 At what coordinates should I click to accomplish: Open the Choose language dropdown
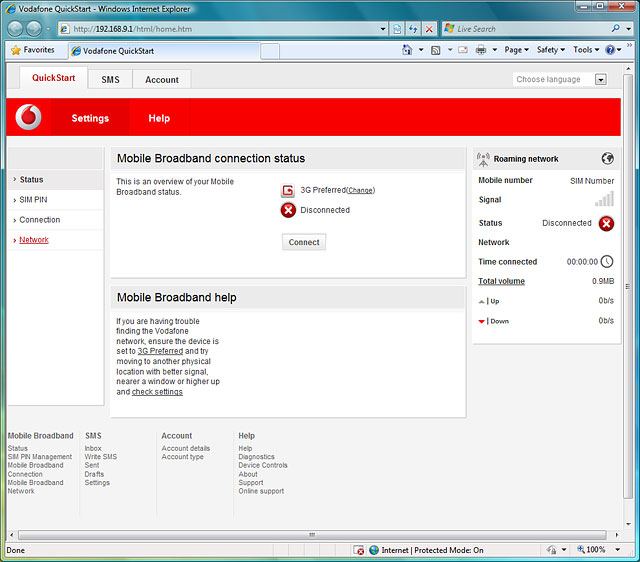point(601,79)
